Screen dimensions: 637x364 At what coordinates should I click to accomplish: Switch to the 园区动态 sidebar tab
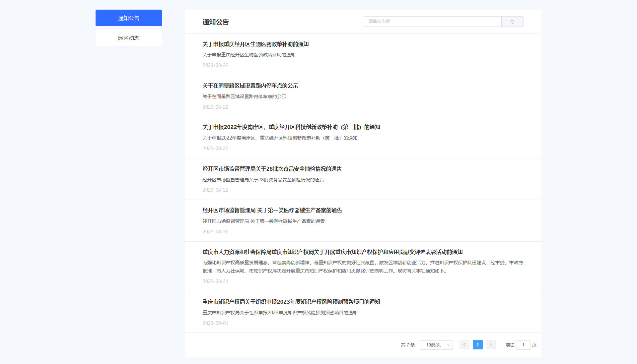pos(128,38)
